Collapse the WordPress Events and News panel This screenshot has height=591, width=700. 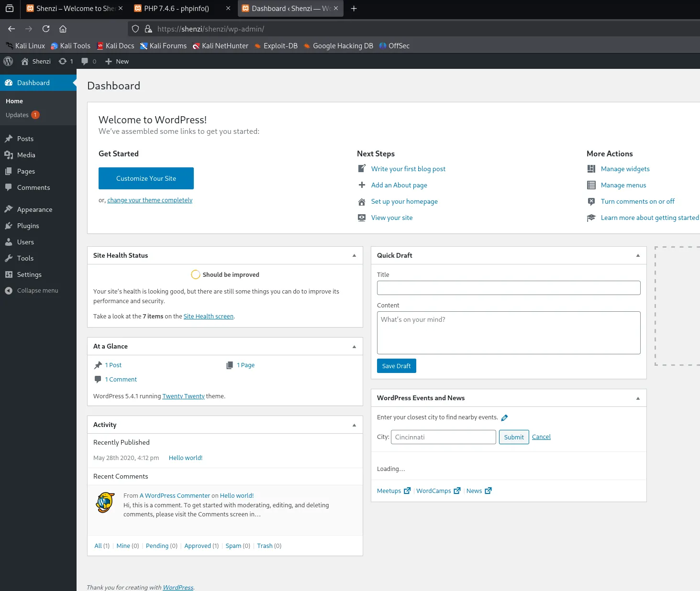pyautogui.click(x=638, y=398)
